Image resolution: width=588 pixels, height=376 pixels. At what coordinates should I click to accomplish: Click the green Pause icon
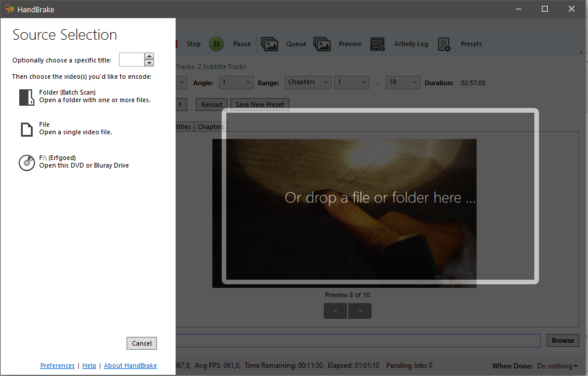[x=216, y=44]
